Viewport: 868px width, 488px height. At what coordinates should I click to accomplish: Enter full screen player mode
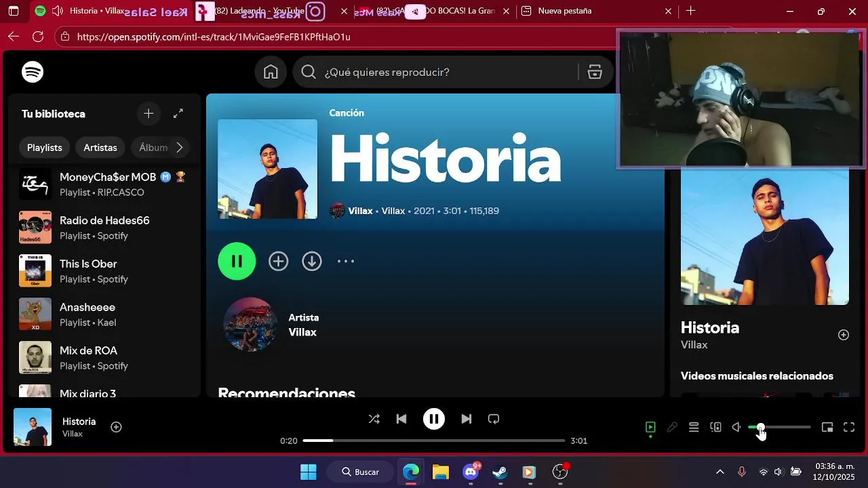[849, 427]
